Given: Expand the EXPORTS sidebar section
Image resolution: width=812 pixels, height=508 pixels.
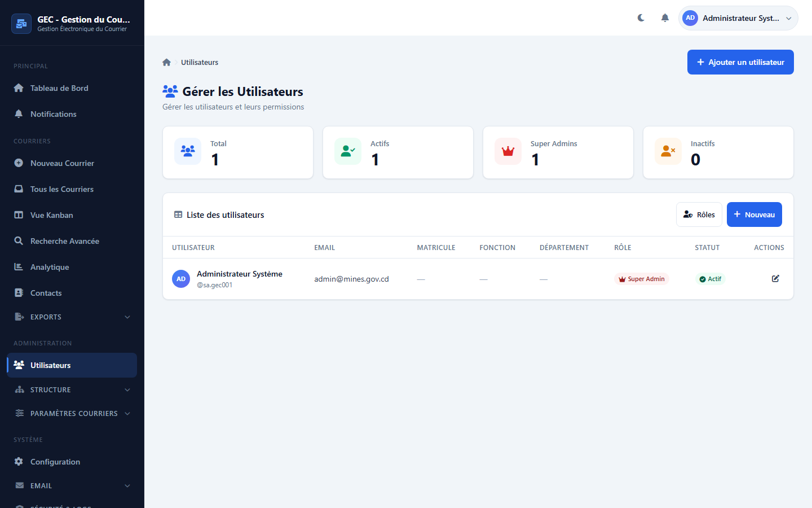Looking at the screenshot, I should (x=72, y=317).
